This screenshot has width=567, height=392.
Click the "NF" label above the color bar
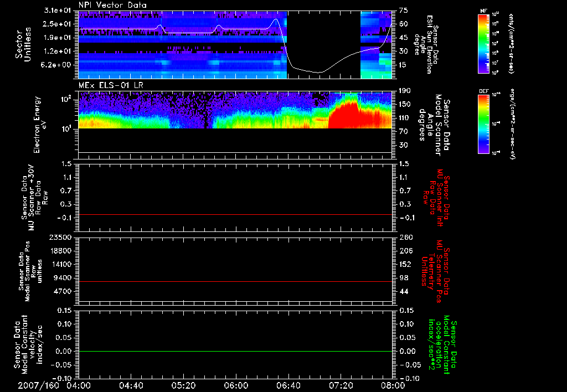pyautogui.click(x=483, y=11)
